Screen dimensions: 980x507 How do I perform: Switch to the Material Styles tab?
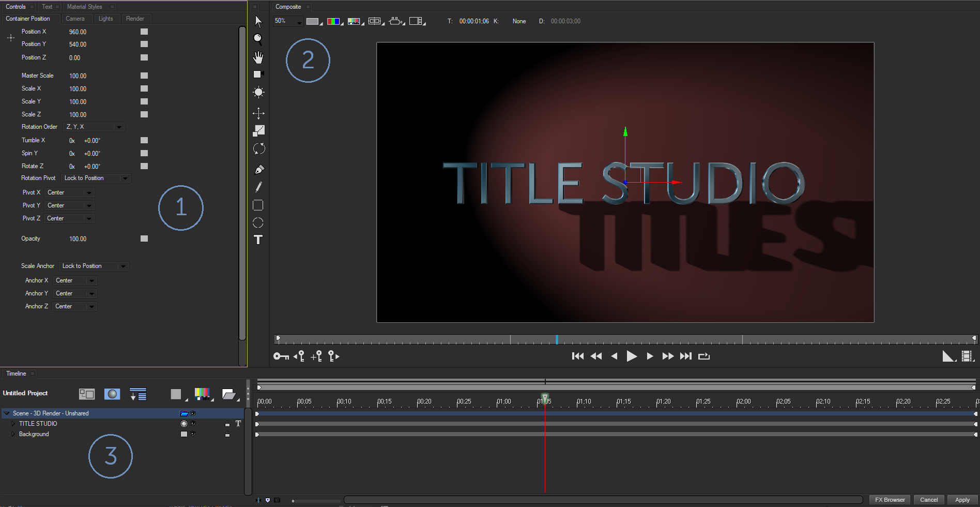[84, 6]
